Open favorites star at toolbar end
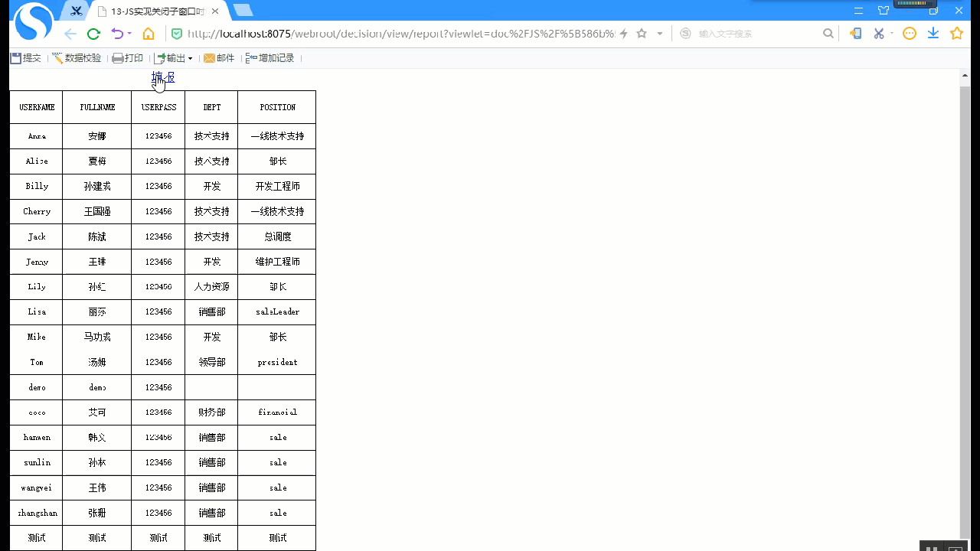This screenshot has height=551, width=980. (956, 34)
